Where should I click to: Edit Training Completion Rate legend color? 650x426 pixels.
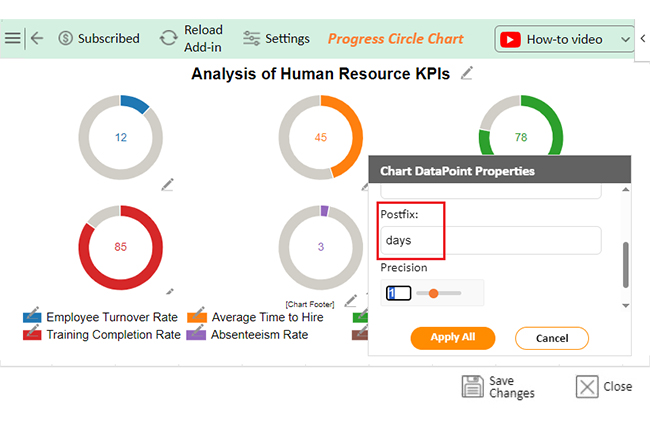tap(32, 333)
